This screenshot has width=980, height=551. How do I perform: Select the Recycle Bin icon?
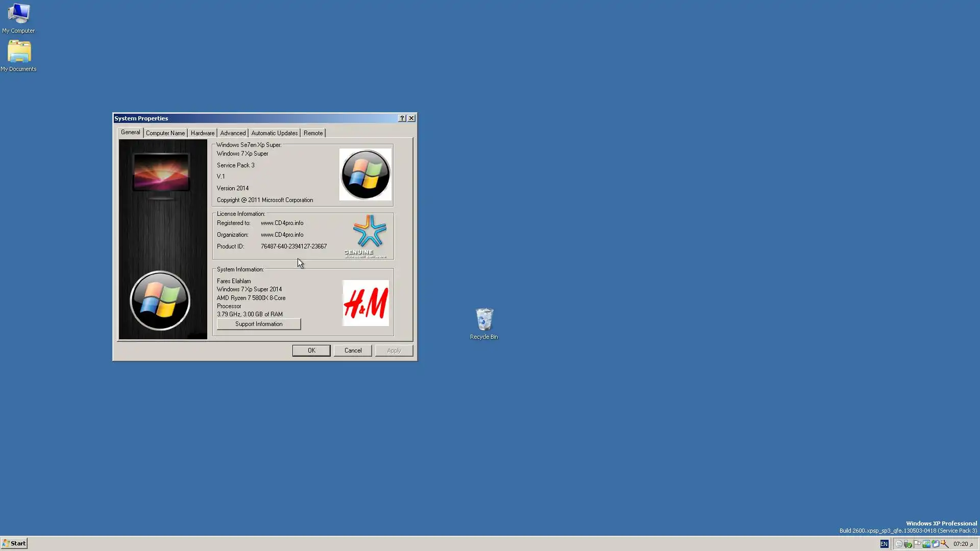click(x=484, y=322)
